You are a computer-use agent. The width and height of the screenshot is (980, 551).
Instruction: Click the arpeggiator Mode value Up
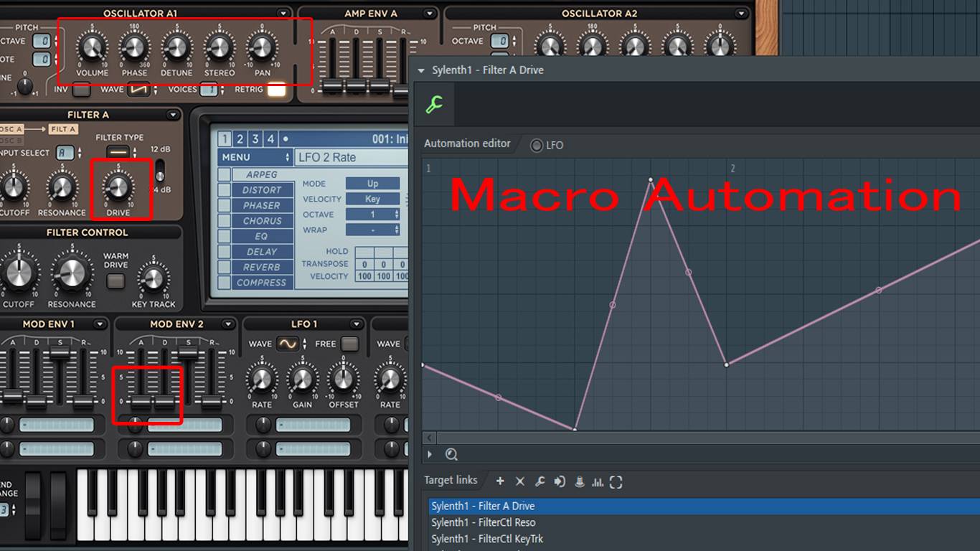372,184
